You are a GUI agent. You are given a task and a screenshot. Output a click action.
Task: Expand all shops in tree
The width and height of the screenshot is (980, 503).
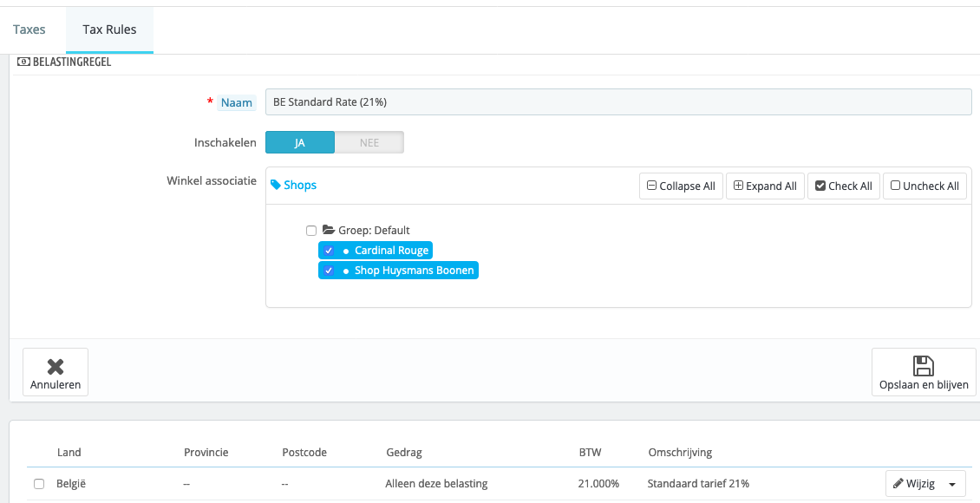pos(765,186)
